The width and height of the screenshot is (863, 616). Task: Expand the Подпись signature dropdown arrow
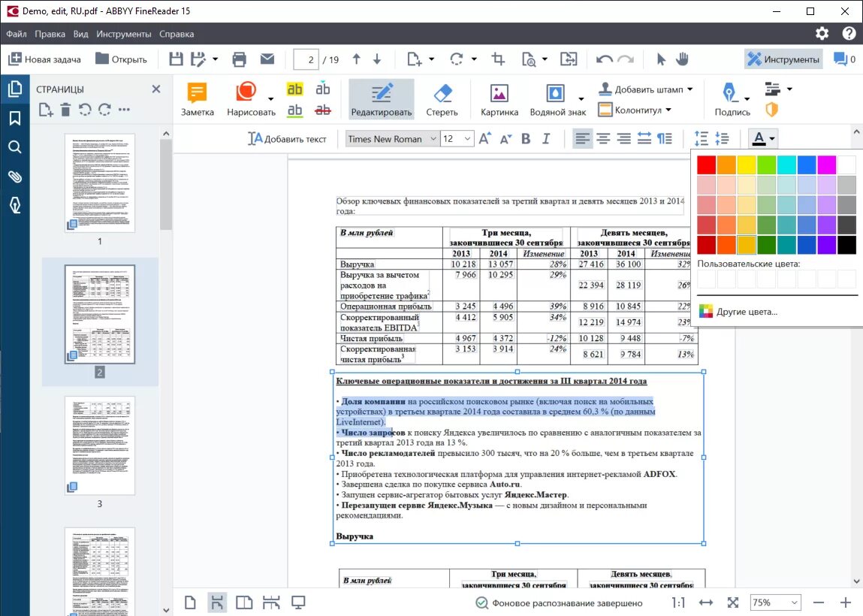click(x=747, y=99)
